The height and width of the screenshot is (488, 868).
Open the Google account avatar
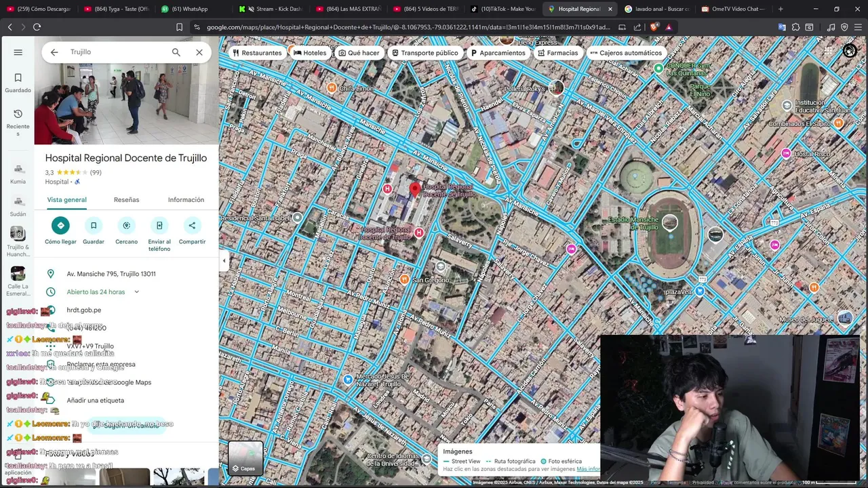(x=850, y=52)
